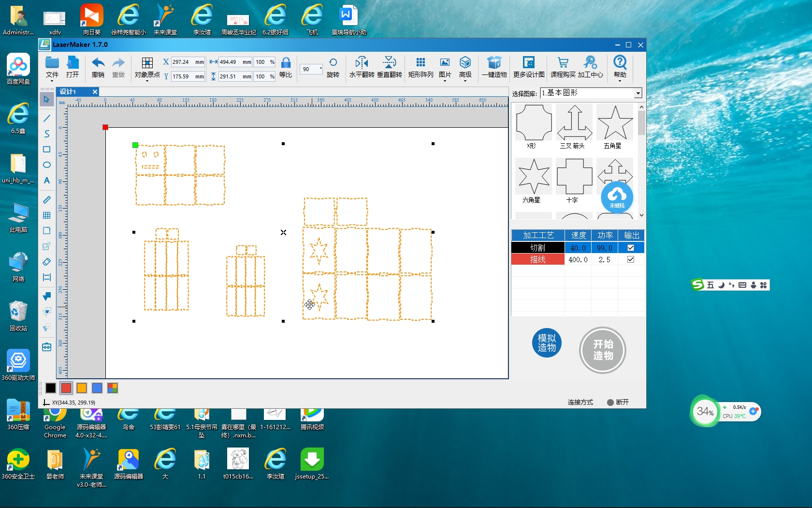Click the 描线 power value 2.5
Image resolution: width=812 pixels, height=508 pixels.
coord(605,259)
